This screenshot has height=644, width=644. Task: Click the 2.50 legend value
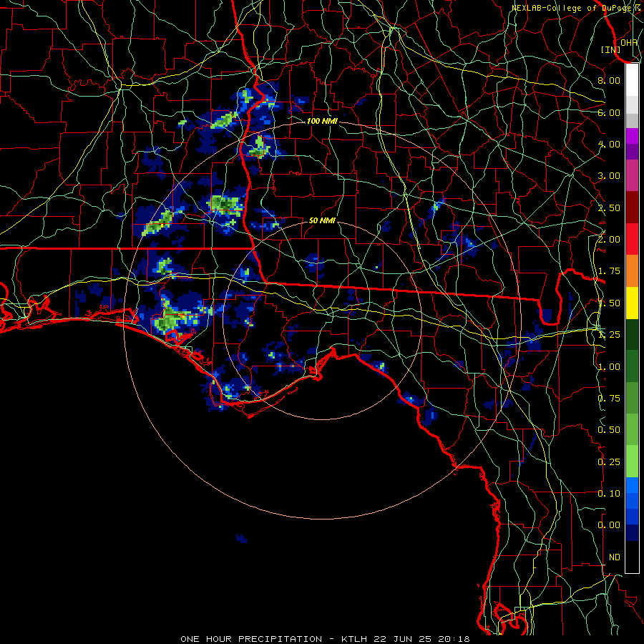(609, 208)
